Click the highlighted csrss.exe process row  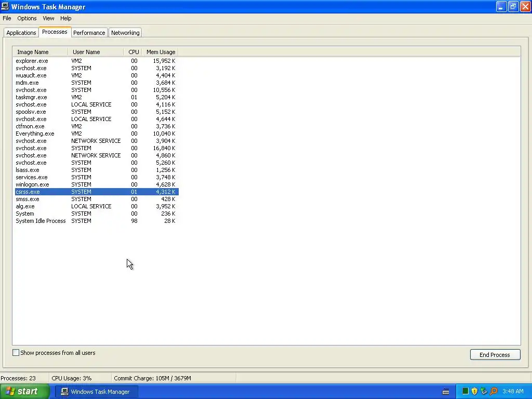(96, 192)
